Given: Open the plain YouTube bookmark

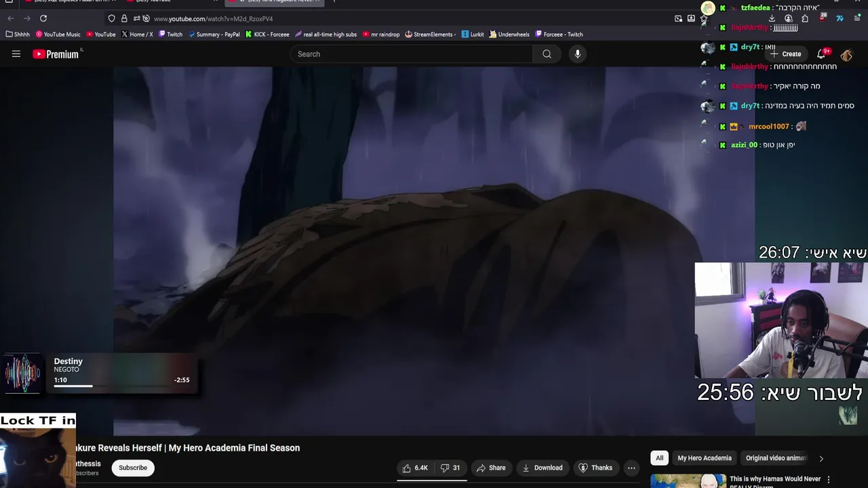Looking at the screenshot, I should click(100, 35).
